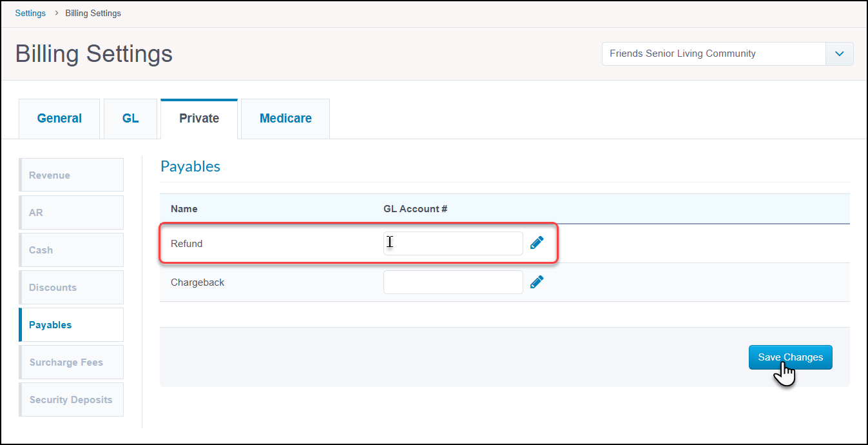Select the Payables sidebar section
The image size is (868, 445).
[x=71, y=324]
